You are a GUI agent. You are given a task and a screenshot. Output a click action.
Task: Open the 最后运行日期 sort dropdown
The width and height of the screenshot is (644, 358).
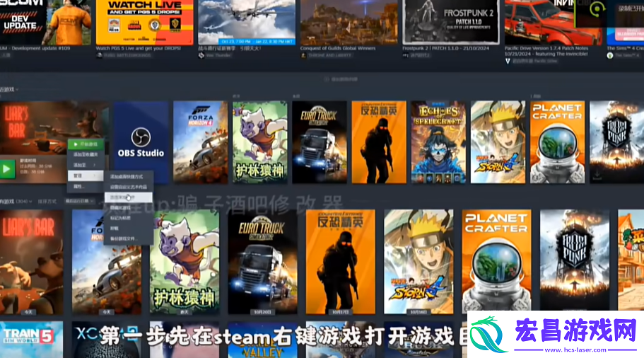(x=80, y=201)
